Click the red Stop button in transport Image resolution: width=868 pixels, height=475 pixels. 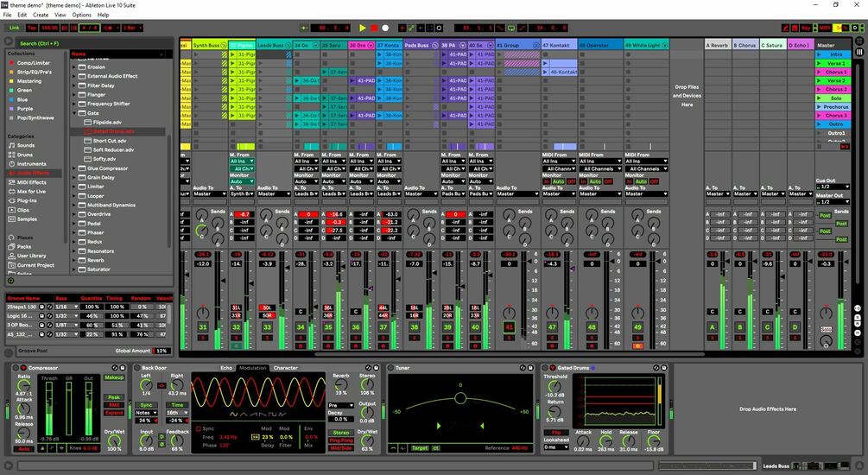coord(374,28)
